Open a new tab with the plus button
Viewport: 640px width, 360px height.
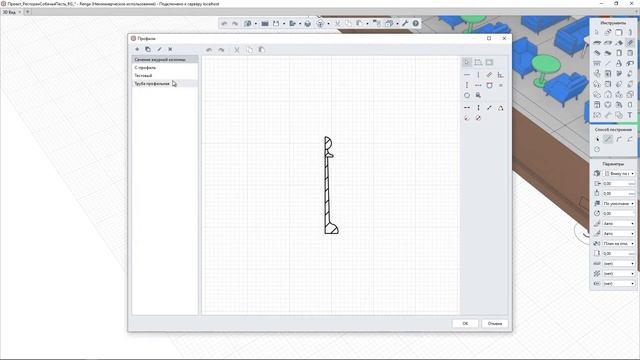click(x=28, y=12)
